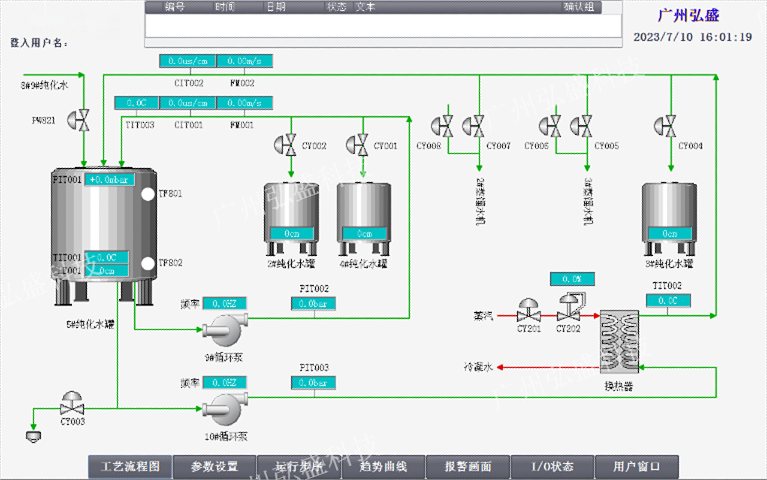Click the CIT001 conductivity value field
The height and width of the screenshot is (480, 767).
pos(188,103)
